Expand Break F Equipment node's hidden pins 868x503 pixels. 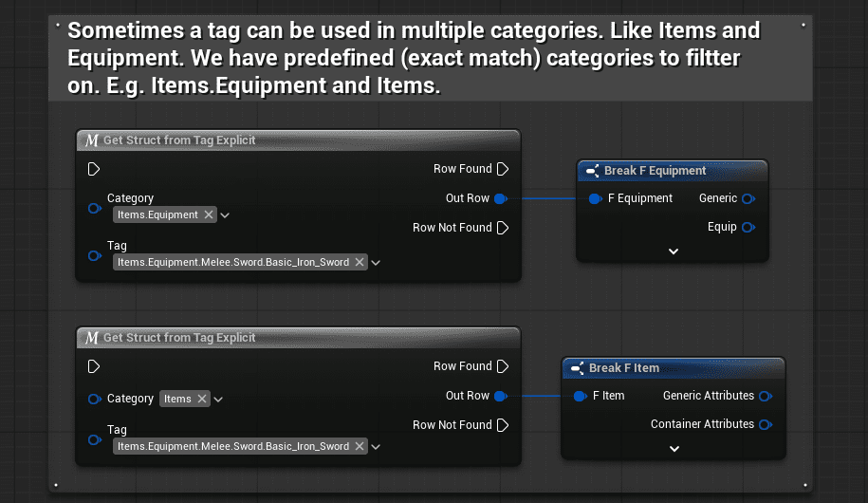click(674, 251)
